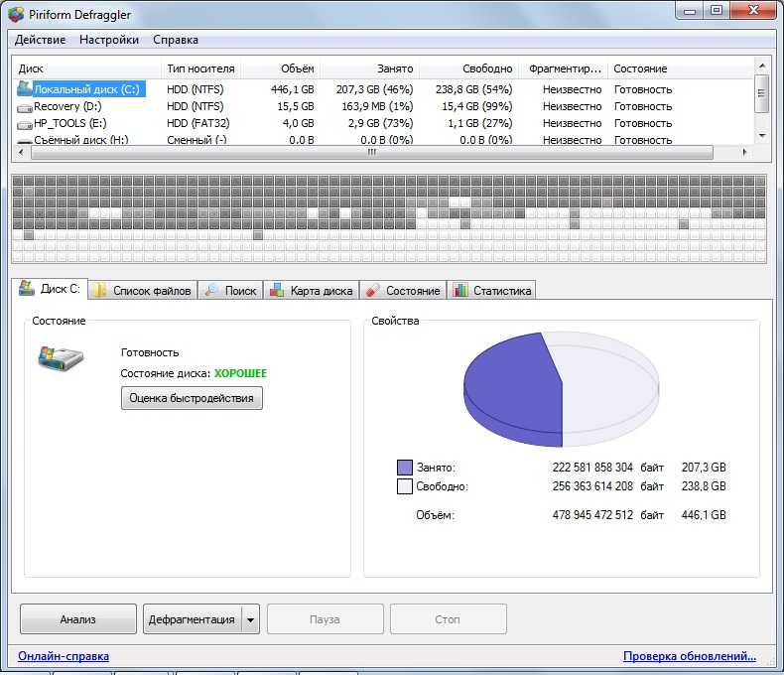Click the Defraggler app icon in title bar
784x675 pixels.
(x=16, y=14)
